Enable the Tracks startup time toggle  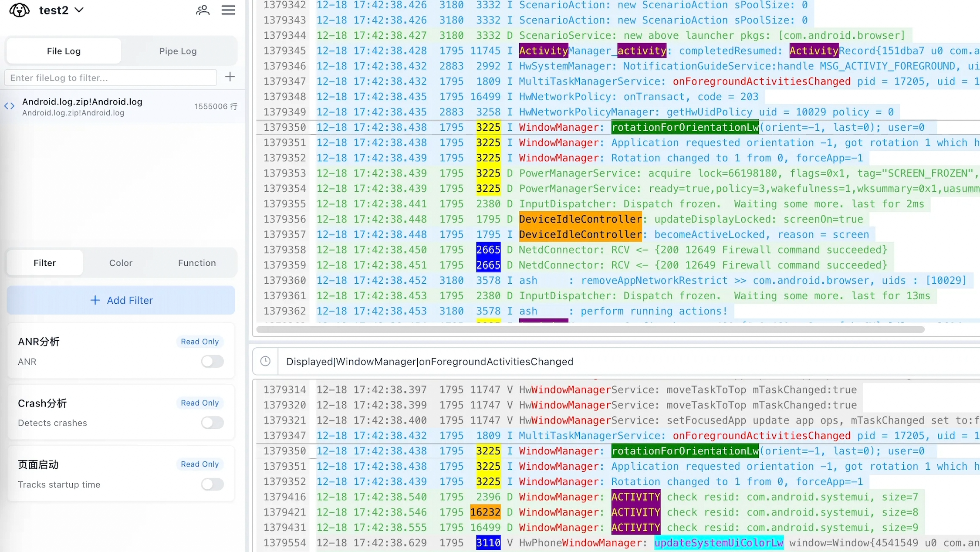click(213, 484)
